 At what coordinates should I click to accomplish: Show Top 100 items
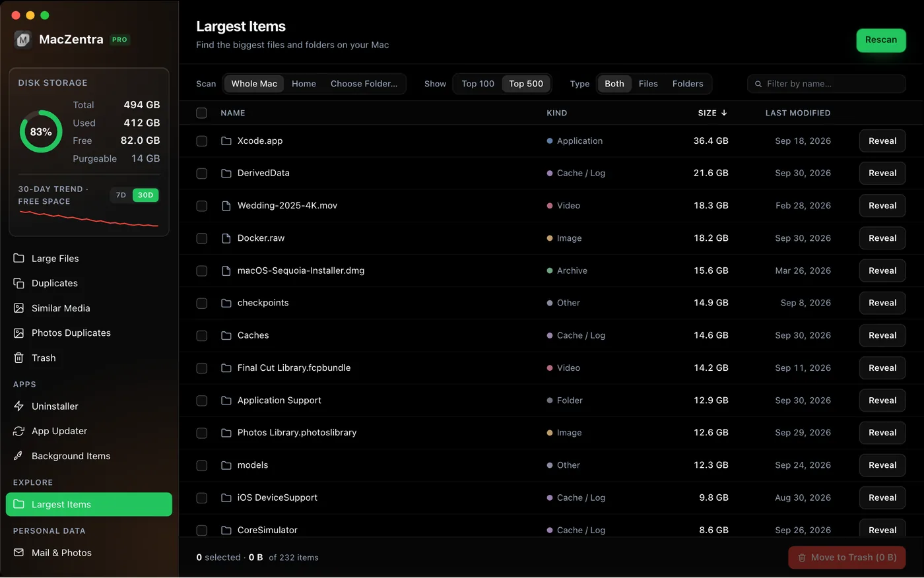coord(478,84)
